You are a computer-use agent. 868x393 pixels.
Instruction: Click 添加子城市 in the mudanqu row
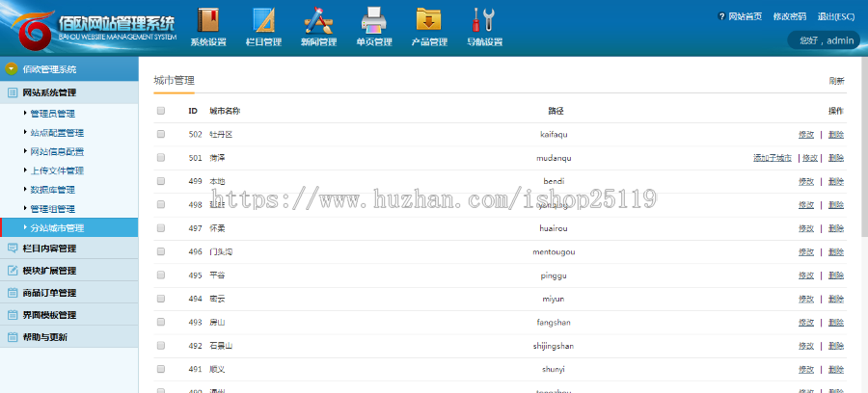[x=773, y=158]
